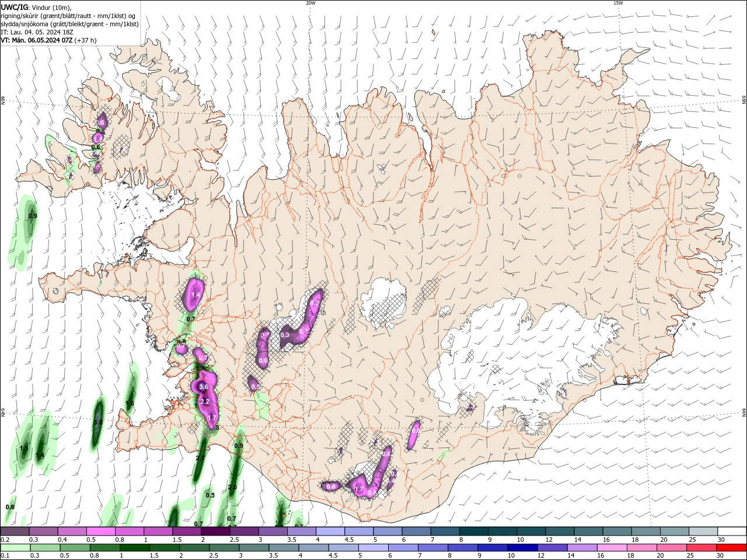The height and width of the screenshot is (560, 747).
Task: Click the '20W' longitude label
Action: (x=310, y=3)
